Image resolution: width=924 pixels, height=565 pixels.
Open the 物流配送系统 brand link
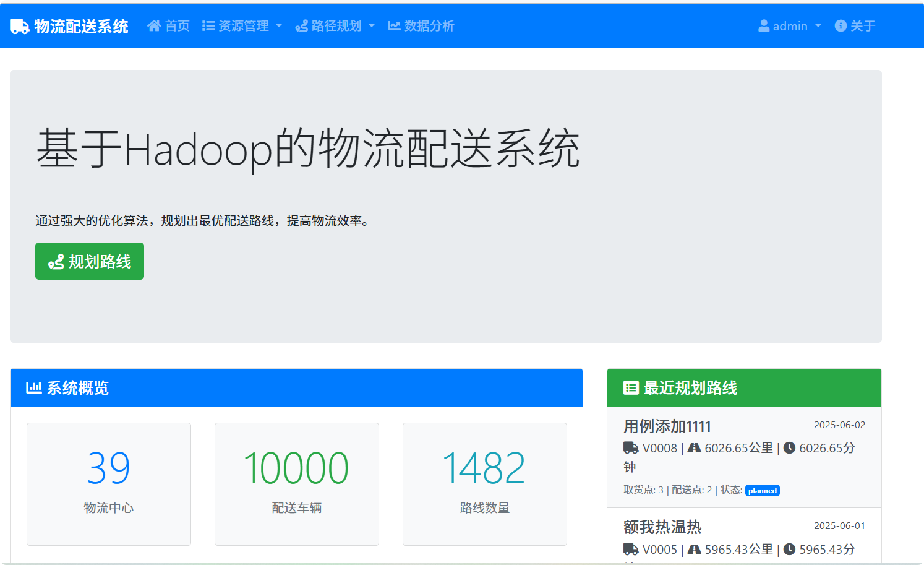[x=69, y=26]
